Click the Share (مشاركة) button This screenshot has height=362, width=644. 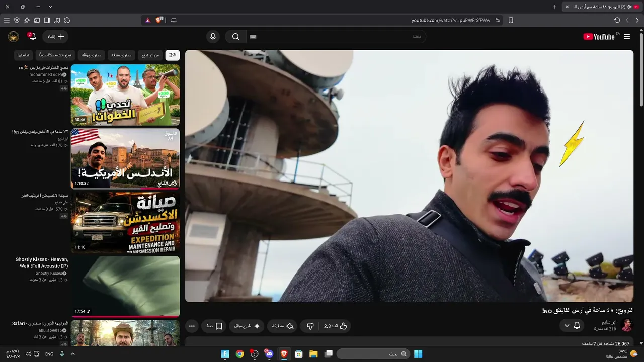coord(282,326)
